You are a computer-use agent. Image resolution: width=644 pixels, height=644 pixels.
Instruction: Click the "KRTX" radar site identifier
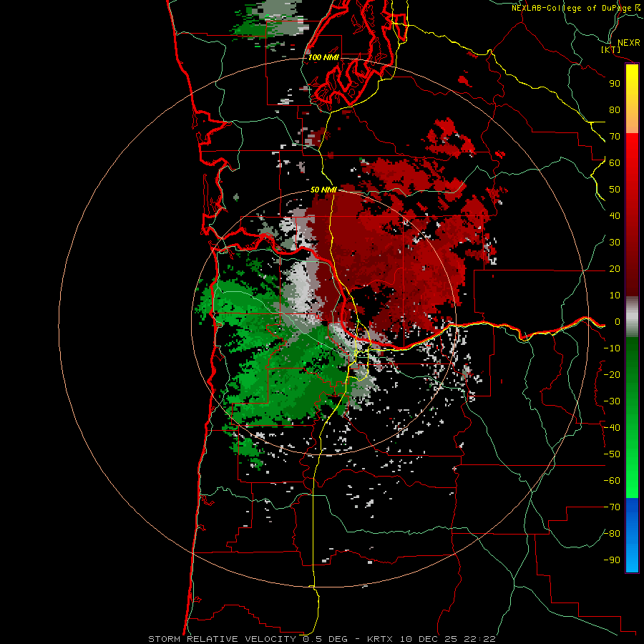380,639
